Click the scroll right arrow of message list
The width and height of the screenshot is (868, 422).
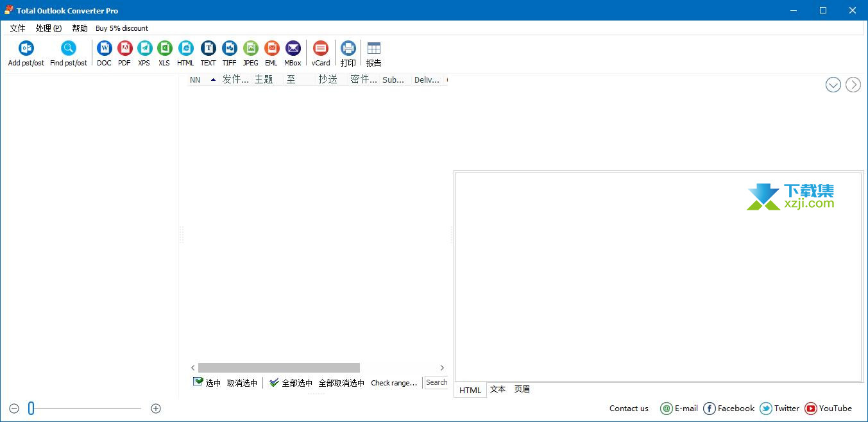[x=442, y=367]
